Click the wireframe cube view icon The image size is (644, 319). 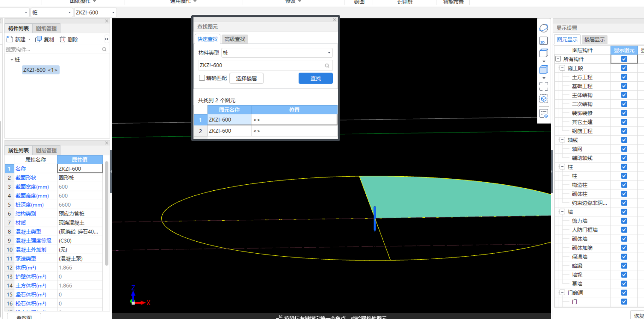pyautogui.click(x=544, y=53)
